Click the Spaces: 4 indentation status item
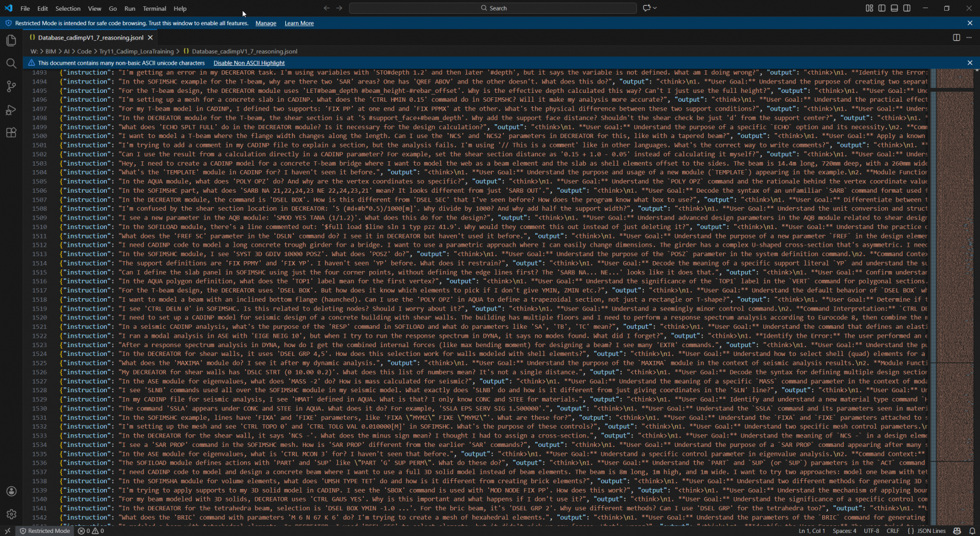The width and height of the screenshot is (980, 536). coord(844,531)
